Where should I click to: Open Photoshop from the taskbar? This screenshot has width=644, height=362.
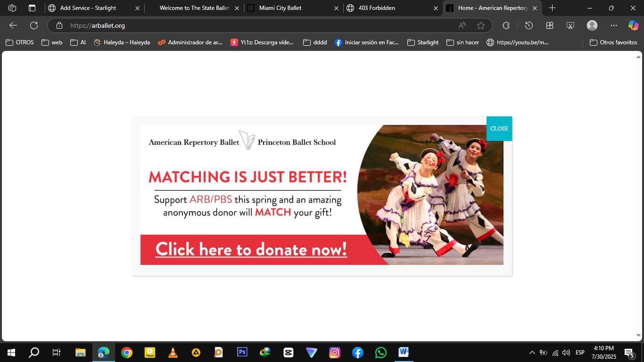coord(242,352)
